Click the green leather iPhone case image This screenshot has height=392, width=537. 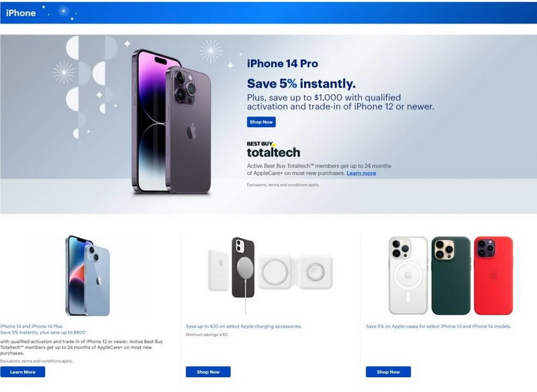(x=450, y=275)
